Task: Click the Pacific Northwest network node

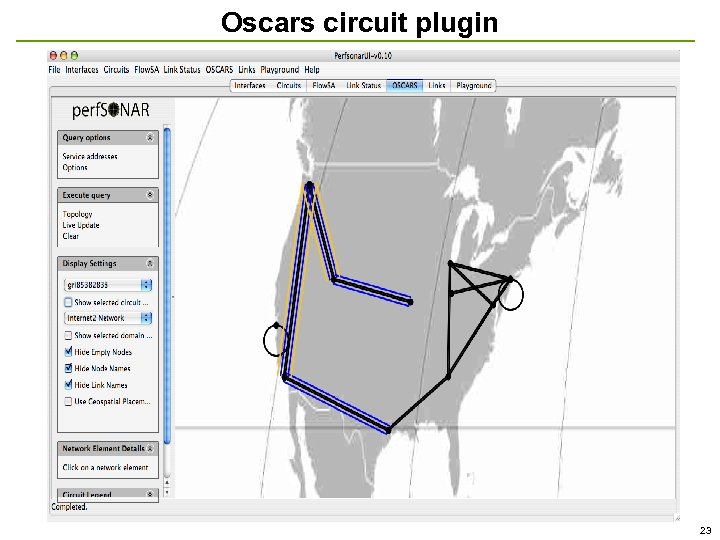Action: coord(309,186)
